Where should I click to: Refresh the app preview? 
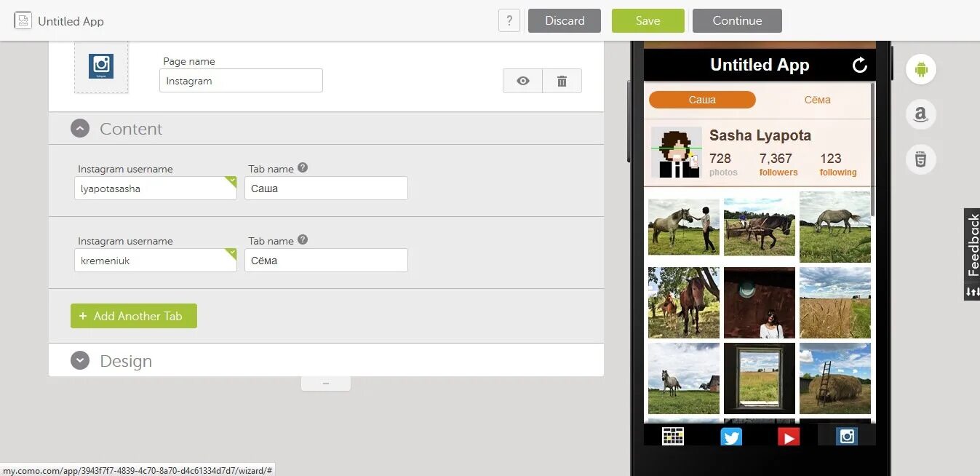[860, 65]
